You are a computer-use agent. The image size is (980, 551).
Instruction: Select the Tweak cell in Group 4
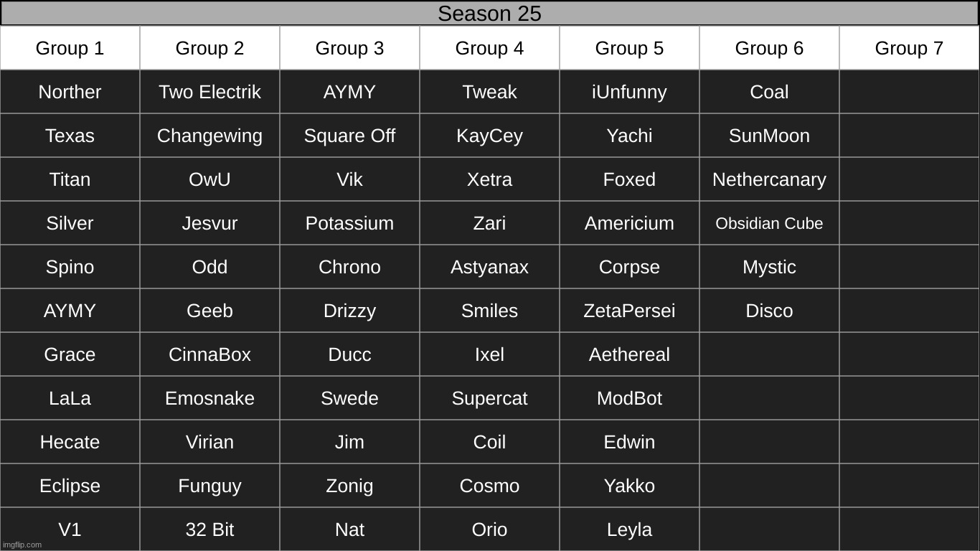point(489,92)
